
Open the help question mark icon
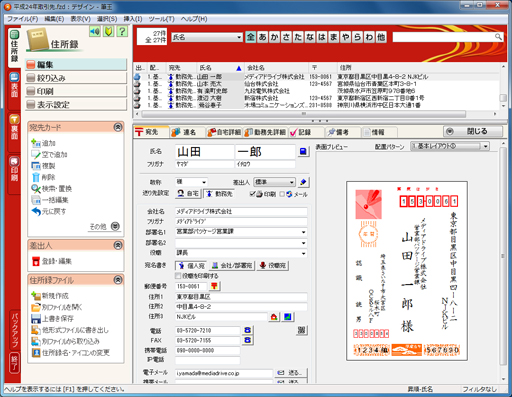[122, 31]
